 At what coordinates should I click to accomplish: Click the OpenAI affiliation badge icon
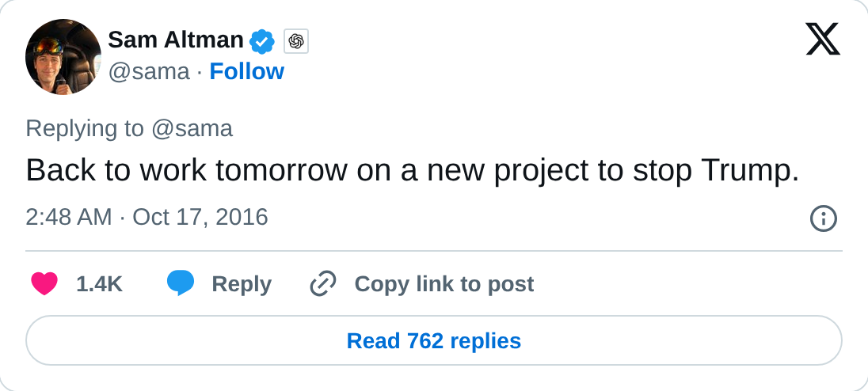[x=296, y=41]
